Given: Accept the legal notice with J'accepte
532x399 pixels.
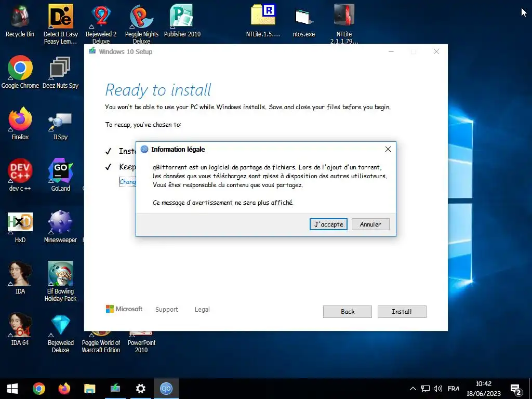Looking at the screenshot, I should 328,224.
